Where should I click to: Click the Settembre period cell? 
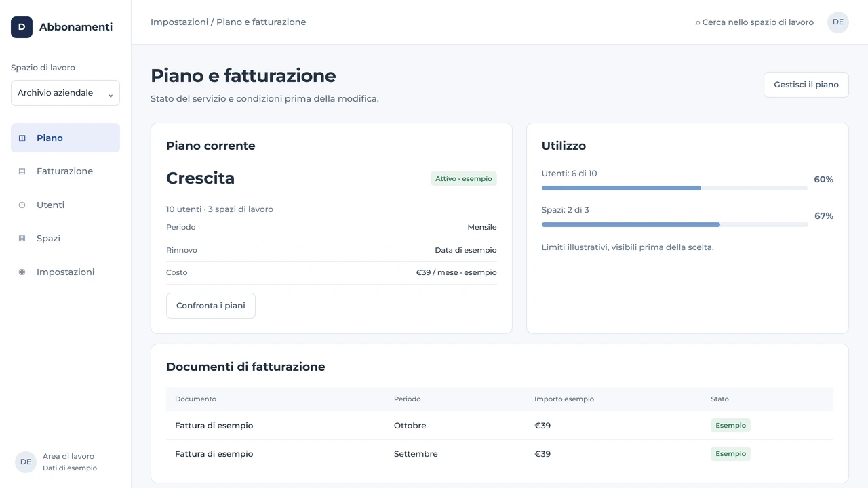[x=416, y=454]
